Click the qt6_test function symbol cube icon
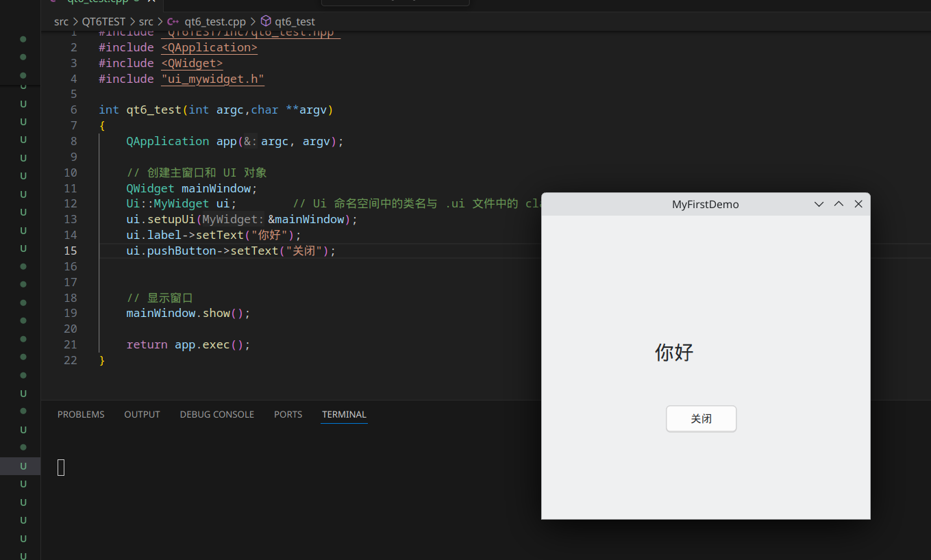The width and height of the screenshot is (931, 560). pos(266,21)
